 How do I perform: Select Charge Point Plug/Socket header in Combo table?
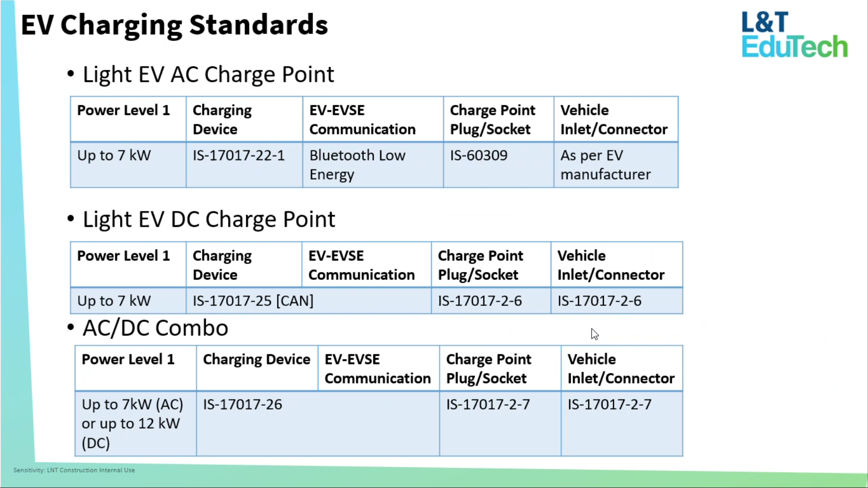point(488,368)
